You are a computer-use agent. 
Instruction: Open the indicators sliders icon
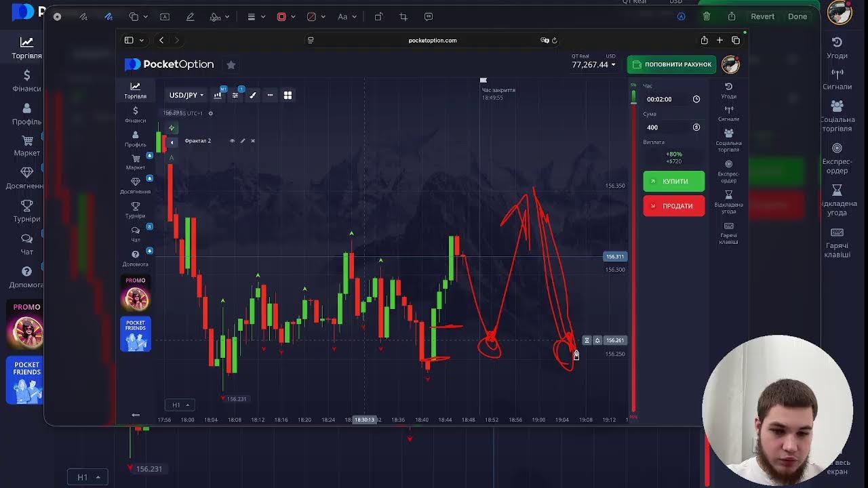235,95
